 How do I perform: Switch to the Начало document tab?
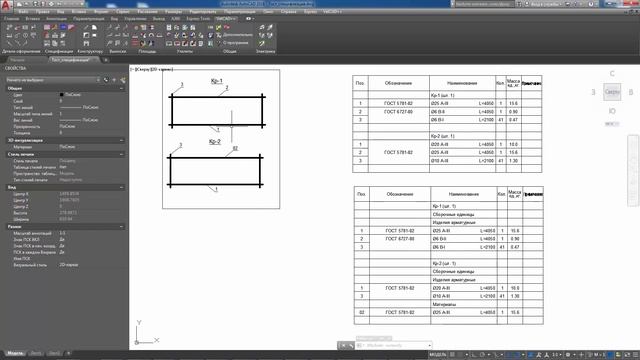coord(18,60)
